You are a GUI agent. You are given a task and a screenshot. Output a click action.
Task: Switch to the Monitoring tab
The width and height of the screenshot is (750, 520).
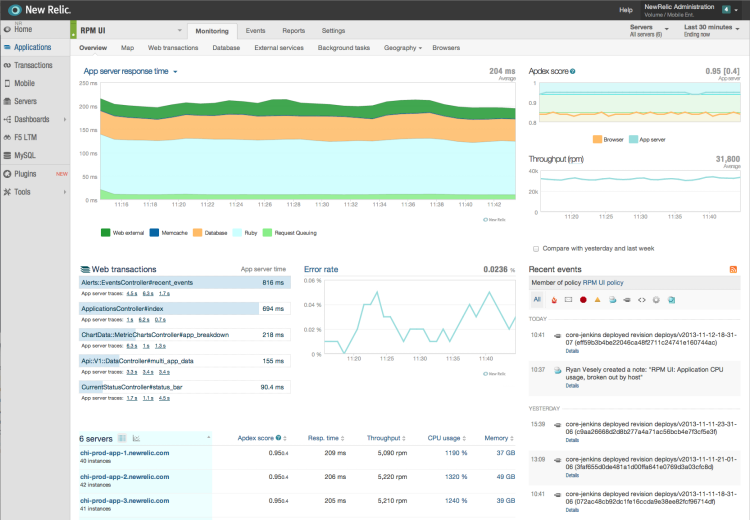tap(212, 31)
